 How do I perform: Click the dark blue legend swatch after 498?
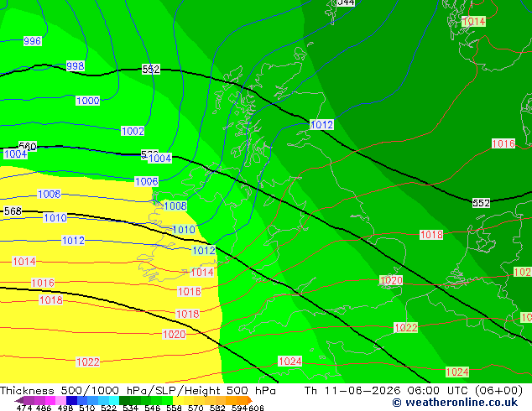point(72,400)
